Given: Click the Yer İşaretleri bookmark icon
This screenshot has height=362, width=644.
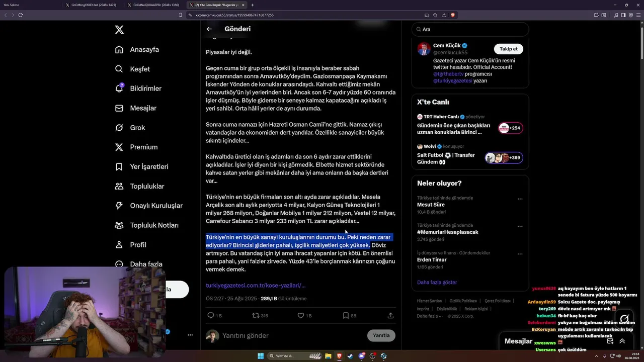Looking at the screenshot, I should pyautogui.click(x=119, y=166).
